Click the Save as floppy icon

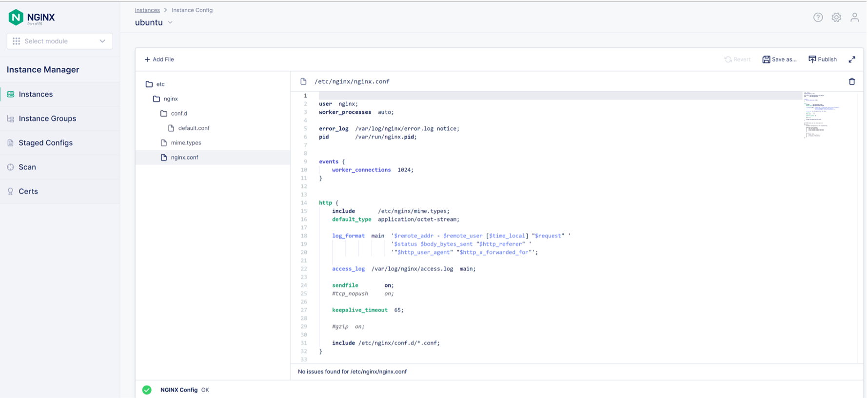766,60
